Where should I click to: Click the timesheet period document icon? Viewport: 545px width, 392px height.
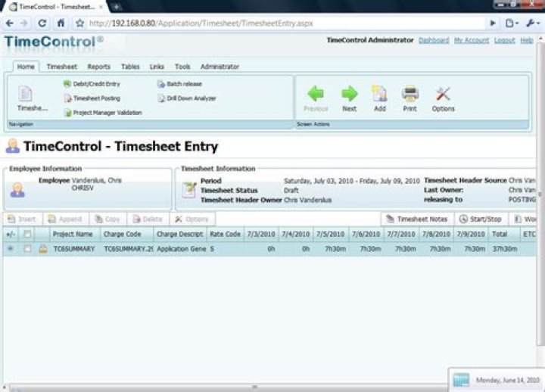coord(189,190)
